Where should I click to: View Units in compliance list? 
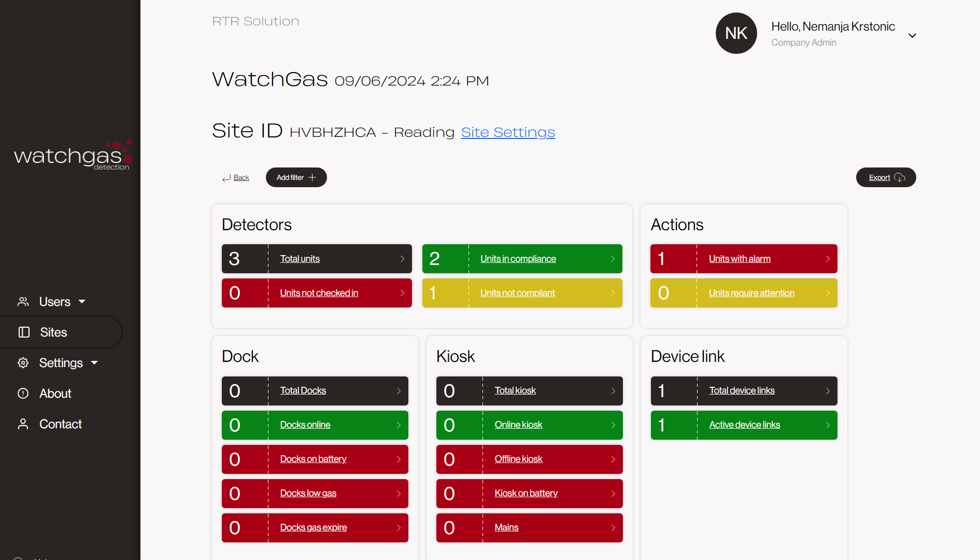pos(518,259)
